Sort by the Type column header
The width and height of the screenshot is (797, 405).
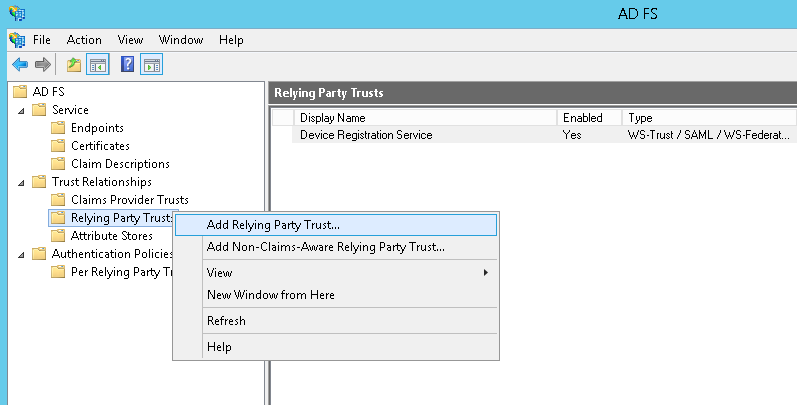tap(710, 118)
